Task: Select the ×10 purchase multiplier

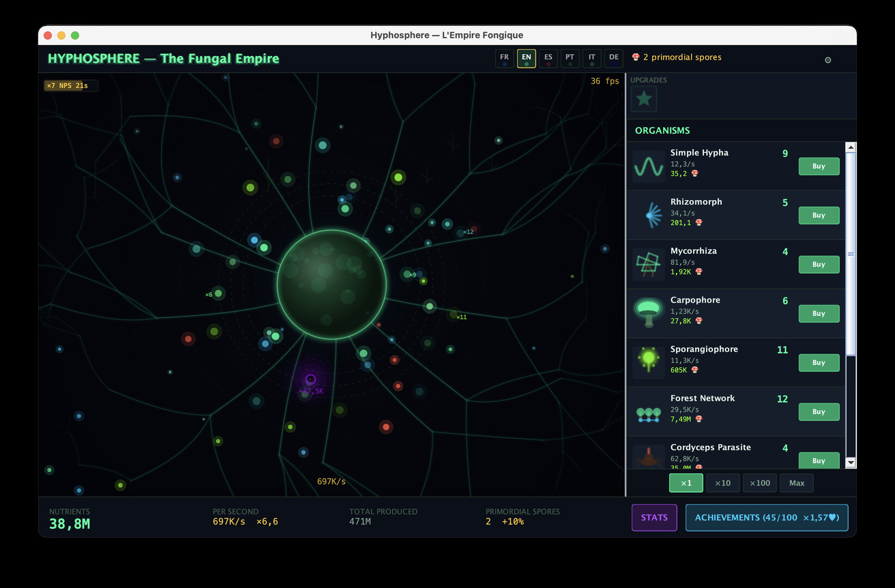Action: tap(722, 483)
